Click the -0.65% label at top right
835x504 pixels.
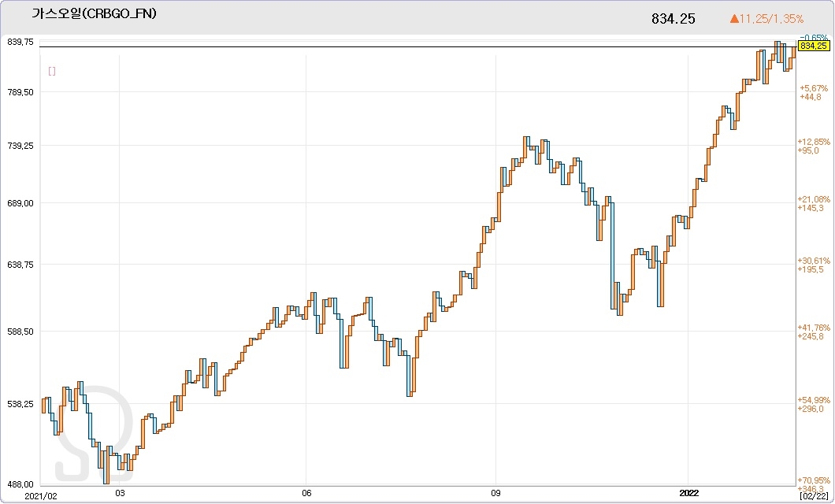pos(814,38)
